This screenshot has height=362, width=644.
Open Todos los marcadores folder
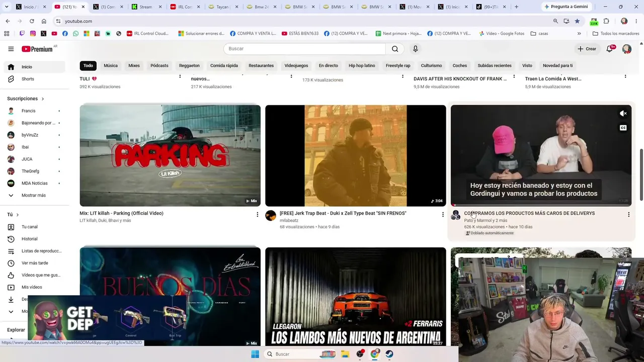616,34
